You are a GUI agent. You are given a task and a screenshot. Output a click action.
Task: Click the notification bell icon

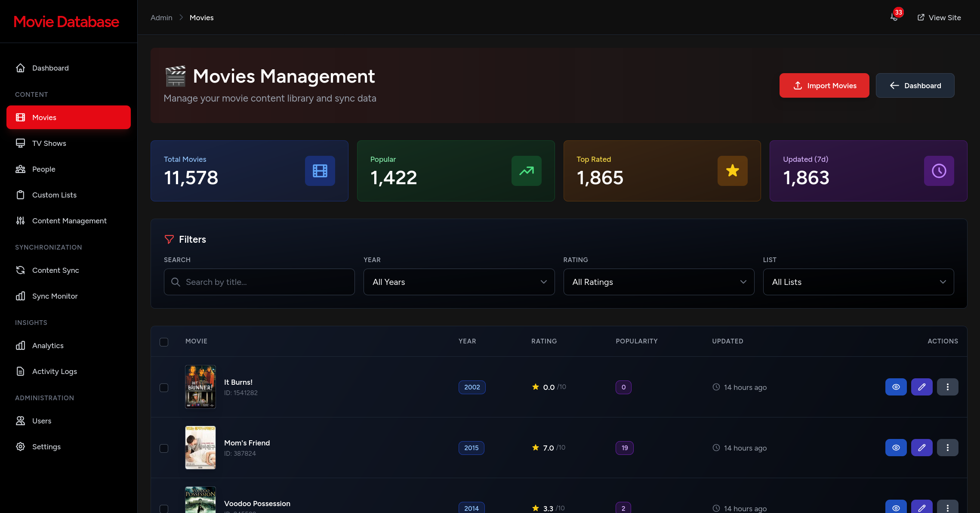pos(894,17)
